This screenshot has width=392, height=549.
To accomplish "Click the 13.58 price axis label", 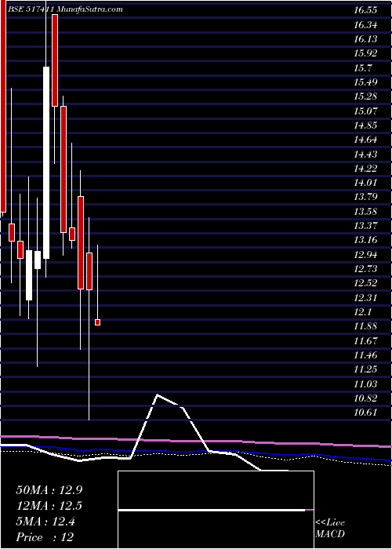I will (365, 212).
